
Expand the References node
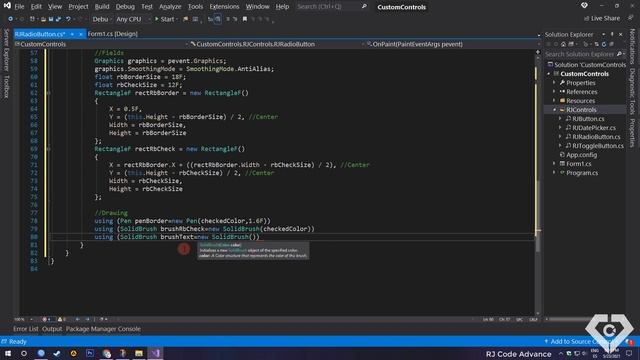pyautogui.click(x=555, y=92)
